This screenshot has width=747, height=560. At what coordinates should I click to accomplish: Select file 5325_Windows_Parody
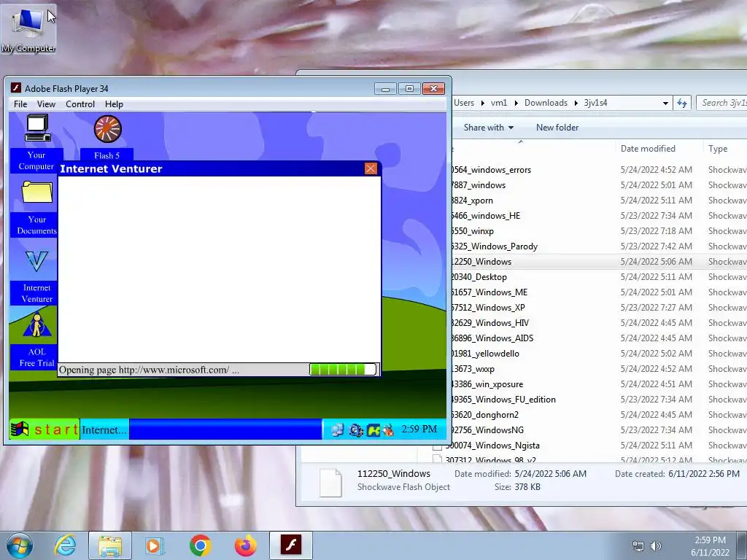tap(494, 246)
